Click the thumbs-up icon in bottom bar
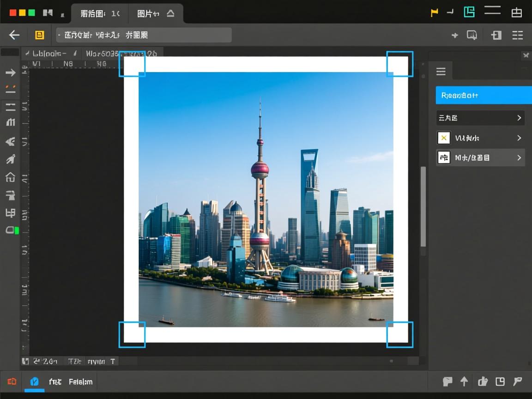 483,381
